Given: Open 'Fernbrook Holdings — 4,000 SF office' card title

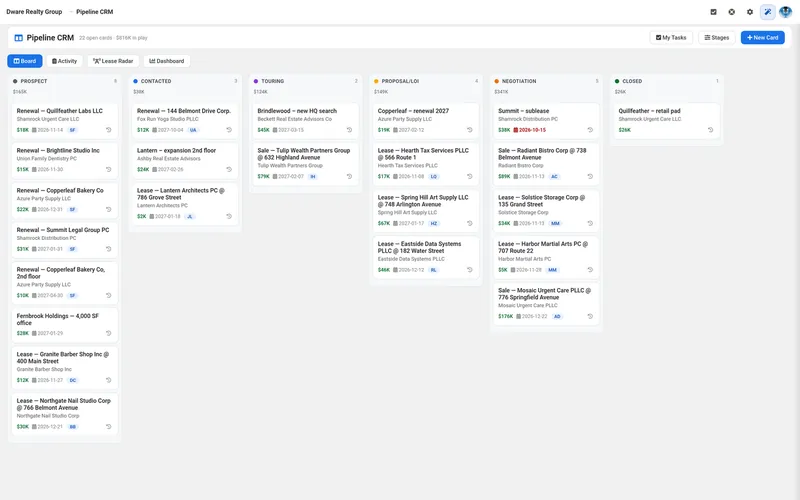Looking at the screenshot, I should pyautogui.click(x=58, y=319).
